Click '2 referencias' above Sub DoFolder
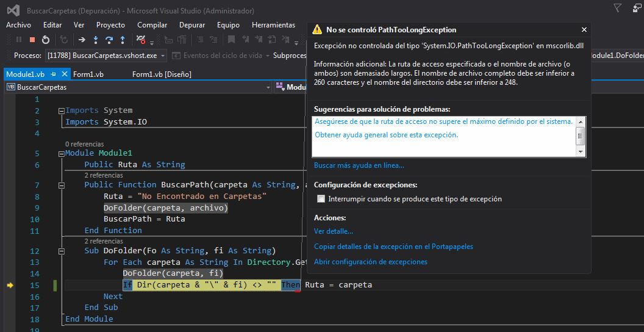Image resolution: width=644 pixels, height=332 pixels. click(x=104, y=241)
